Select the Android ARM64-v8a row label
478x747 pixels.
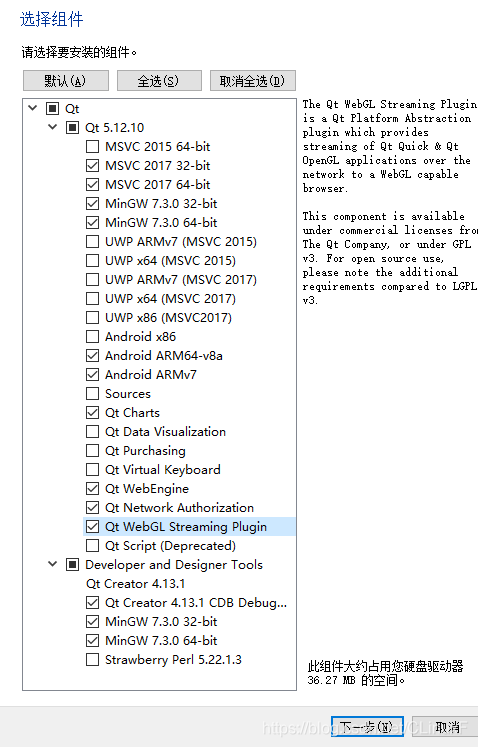163,356
